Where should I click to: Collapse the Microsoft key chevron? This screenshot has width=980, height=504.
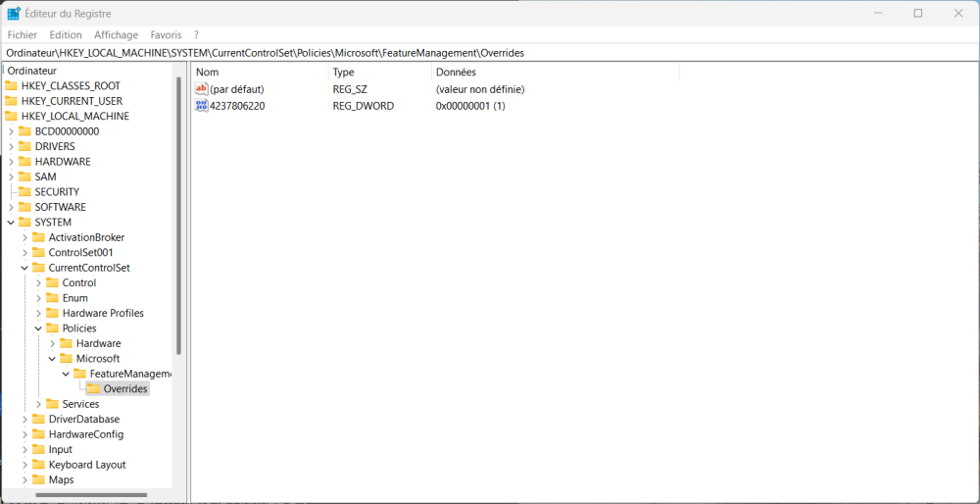[x=52, y=358]
